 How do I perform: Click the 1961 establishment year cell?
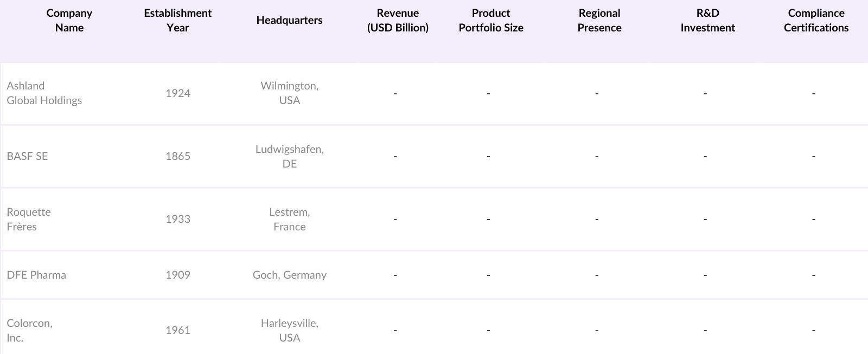178,330
